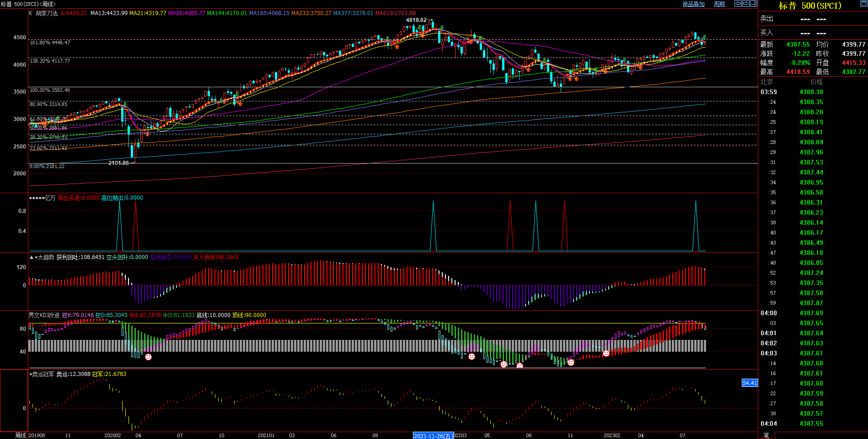The height and width of the screenshot is (439, 868).
Task: Click the left arrow navigation icon
Action: click(738, 4)
